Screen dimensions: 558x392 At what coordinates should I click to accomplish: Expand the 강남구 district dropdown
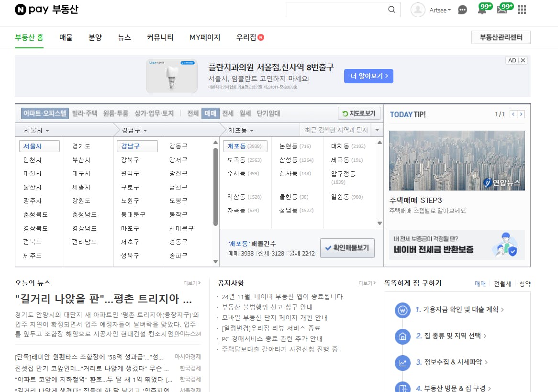(134, 130)
